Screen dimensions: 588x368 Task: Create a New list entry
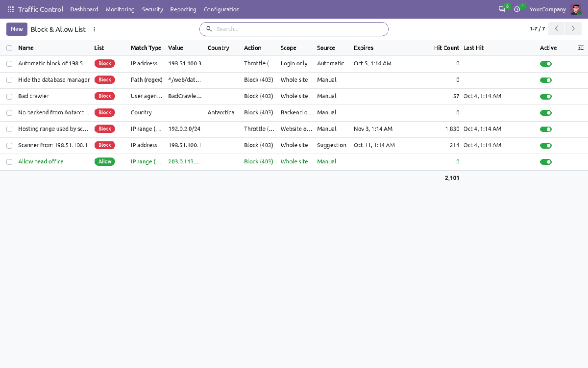(x=17, y=29)
